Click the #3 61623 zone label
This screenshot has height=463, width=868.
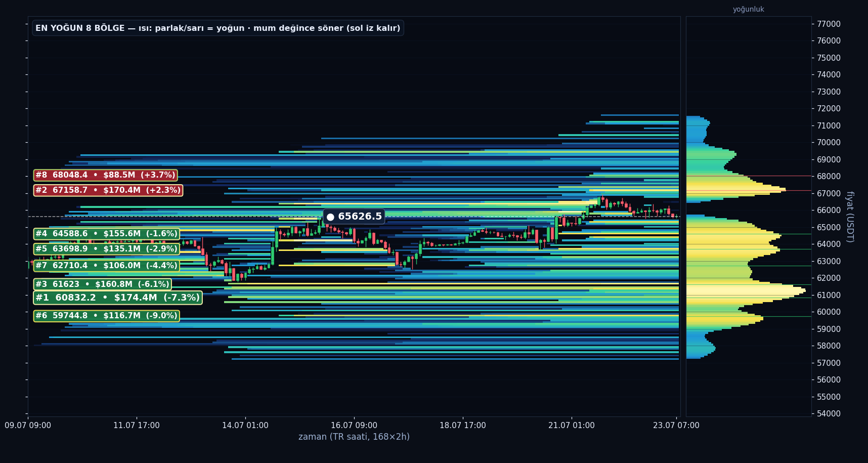pos(103,284)
